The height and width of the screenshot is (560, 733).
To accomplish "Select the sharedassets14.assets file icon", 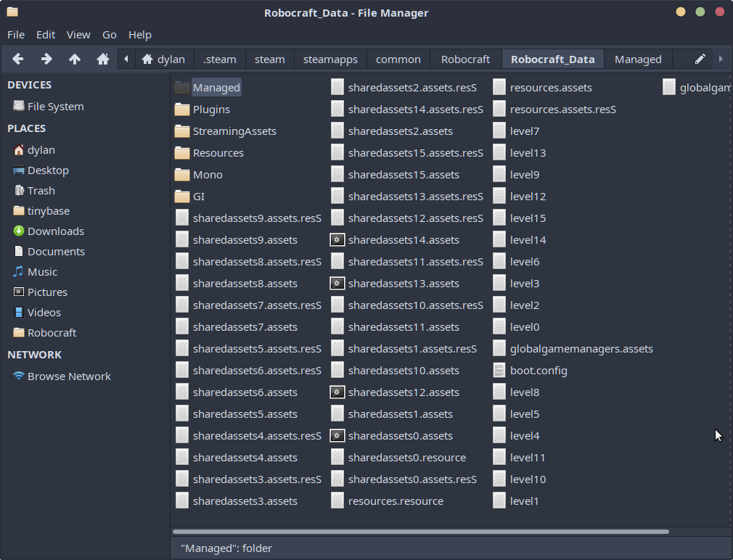I will click(x=337, y=240).
